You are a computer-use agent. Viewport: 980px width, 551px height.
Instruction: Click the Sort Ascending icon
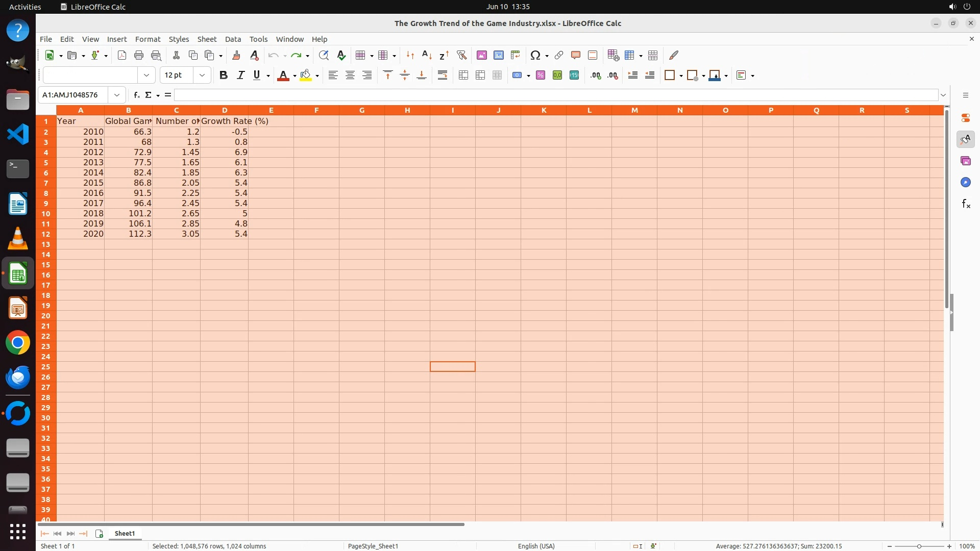[x=427, y=55]
